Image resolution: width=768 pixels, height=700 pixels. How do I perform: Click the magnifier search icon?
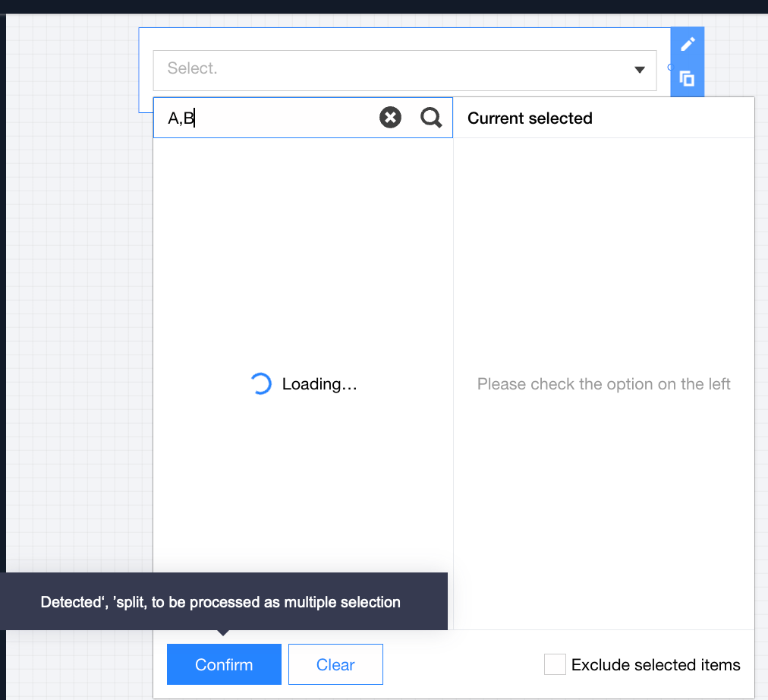(x=431, y=118)
